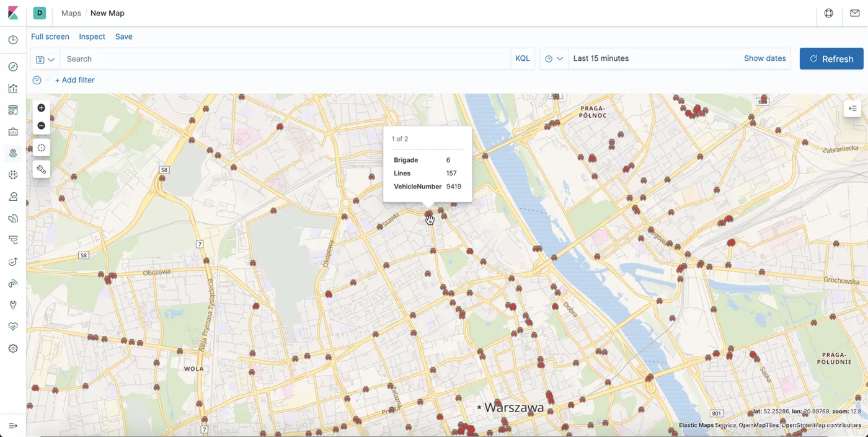The image size is (868, 437).
Task: Open Visualize from the side navigation
Action: pos(13,89)
